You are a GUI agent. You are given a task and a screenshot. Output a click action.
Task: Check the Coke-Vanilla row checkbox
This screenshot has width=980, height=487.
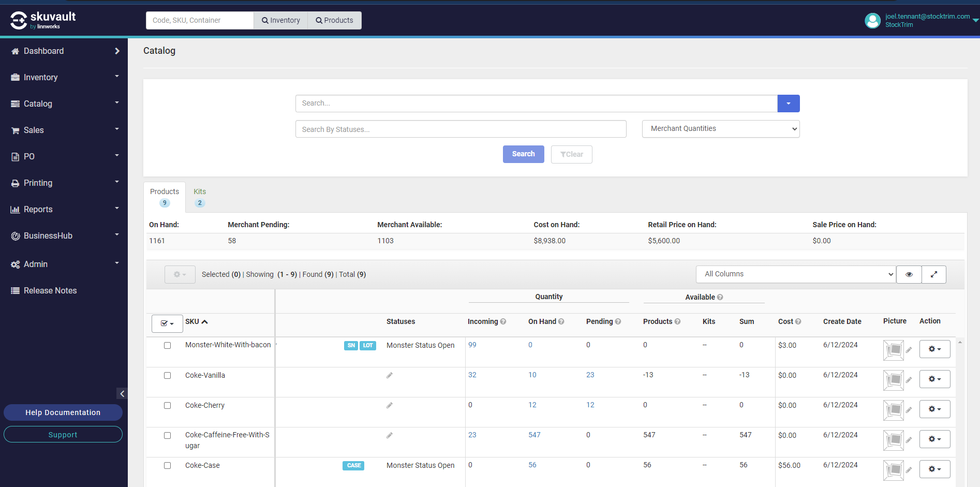pyautogui.click(x=167, y=376)
